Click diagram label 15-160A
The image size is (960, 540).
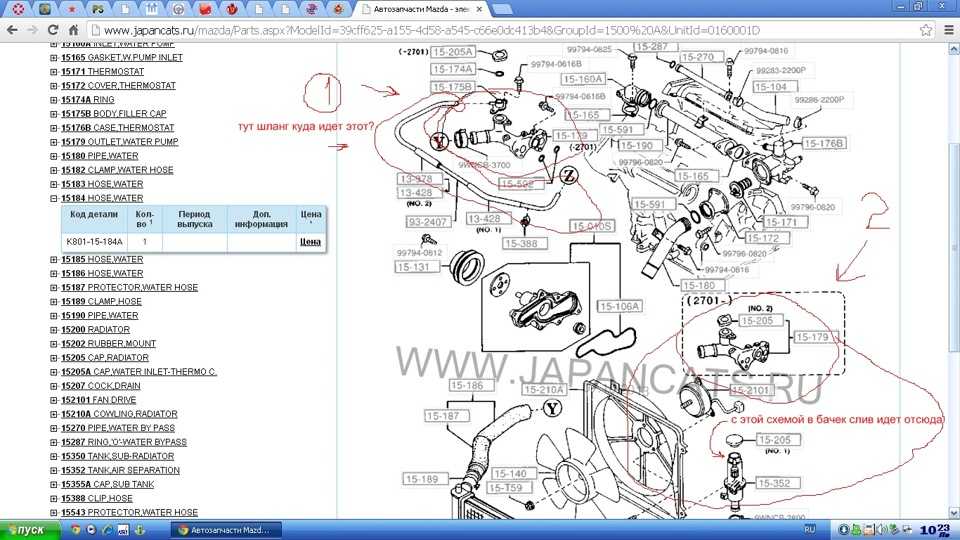(x=583, y=79)
